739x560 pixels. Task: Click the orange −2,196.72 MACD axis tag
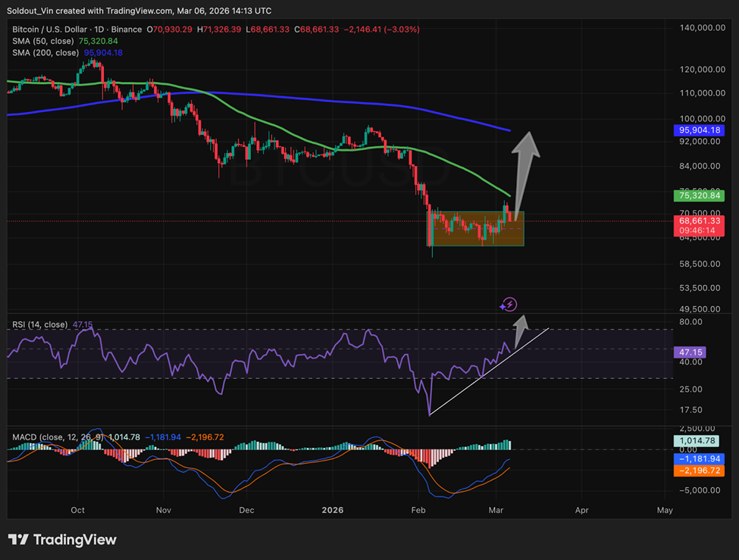[699, 471]
